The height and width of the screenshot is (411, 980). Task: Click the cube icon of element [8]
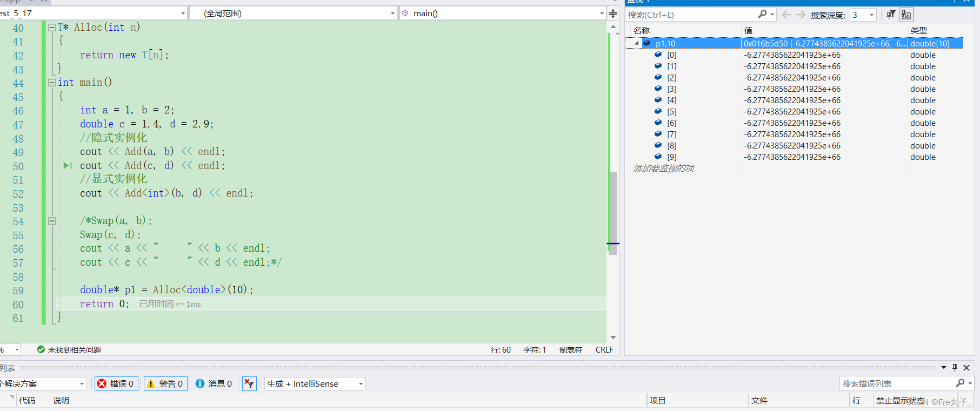(658, 145)
